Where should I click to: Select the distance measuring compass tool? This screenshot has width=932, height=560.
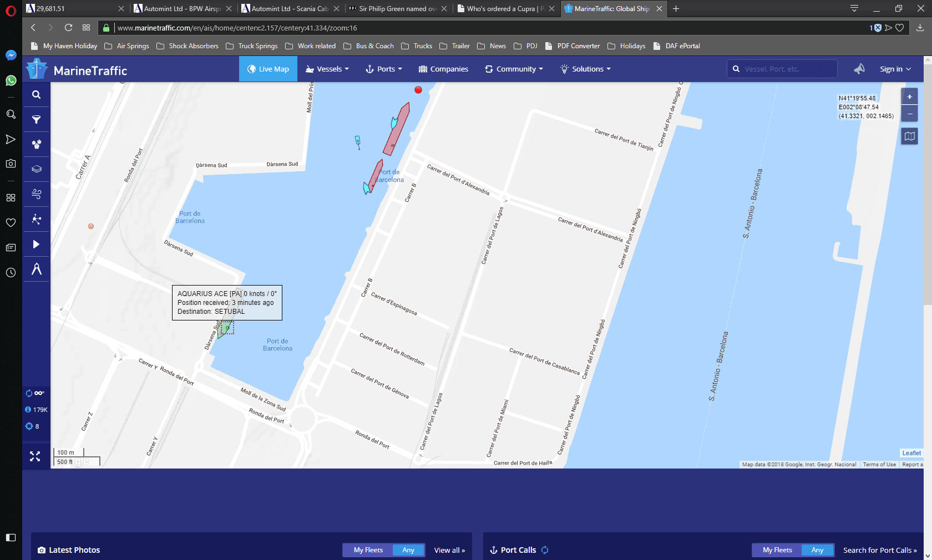pyautogui.click(x=36, y=269)
